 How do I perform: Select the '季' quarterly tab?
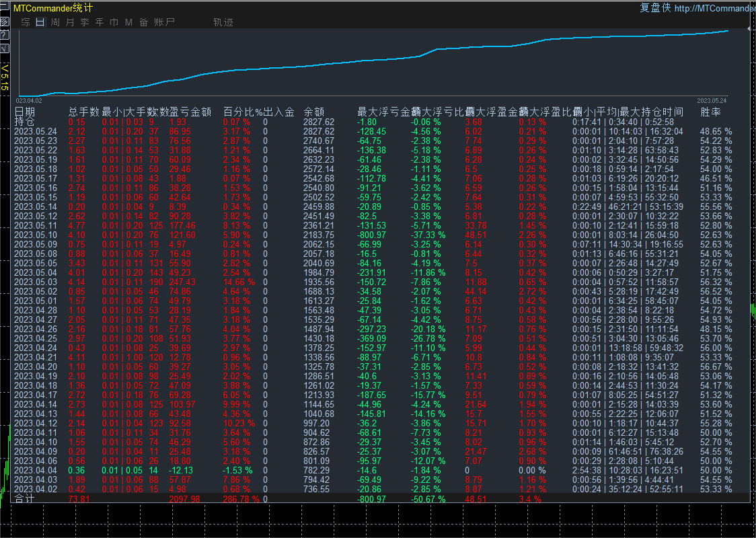click(85, 22)
